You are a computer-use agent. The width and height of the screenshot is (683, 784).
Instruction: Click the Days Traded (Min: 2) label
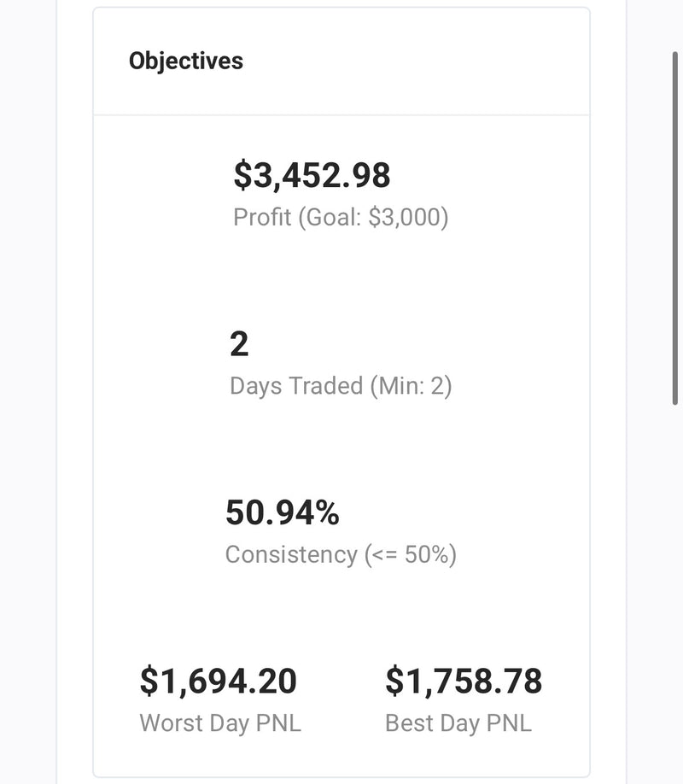point(341,386)
